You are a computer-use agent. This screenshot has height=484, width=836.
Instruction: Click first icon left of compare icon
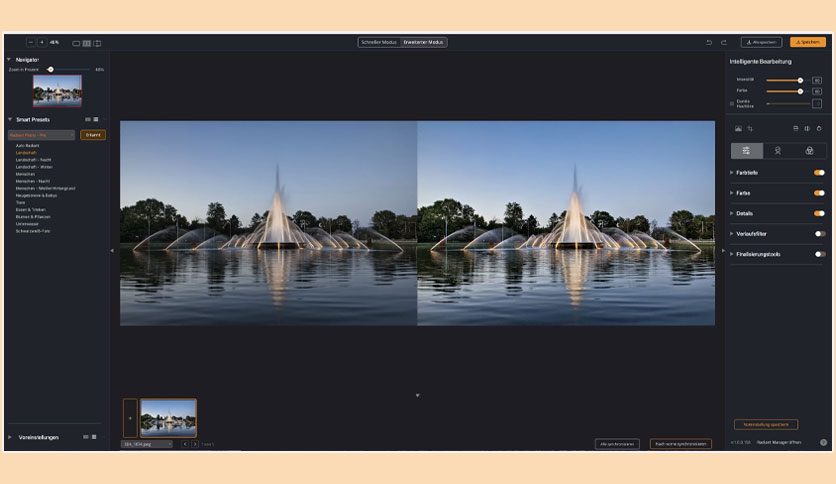[x=795, y=128]
